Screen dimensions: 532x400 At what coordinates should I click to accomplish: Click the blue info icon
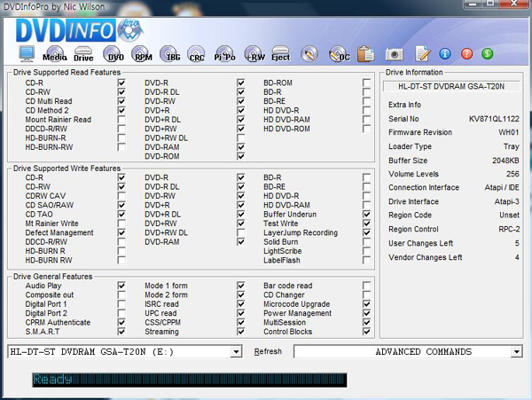[445, 53]
